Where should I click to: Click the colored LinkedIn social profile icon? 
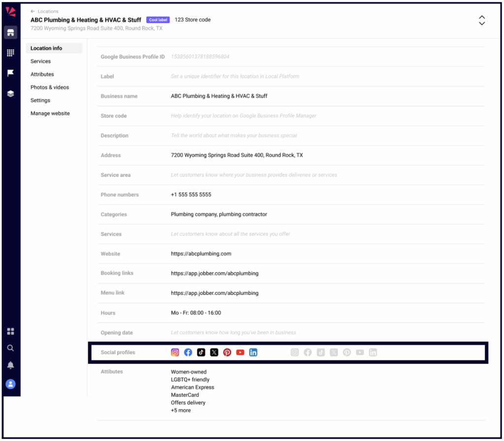point(253,353)
